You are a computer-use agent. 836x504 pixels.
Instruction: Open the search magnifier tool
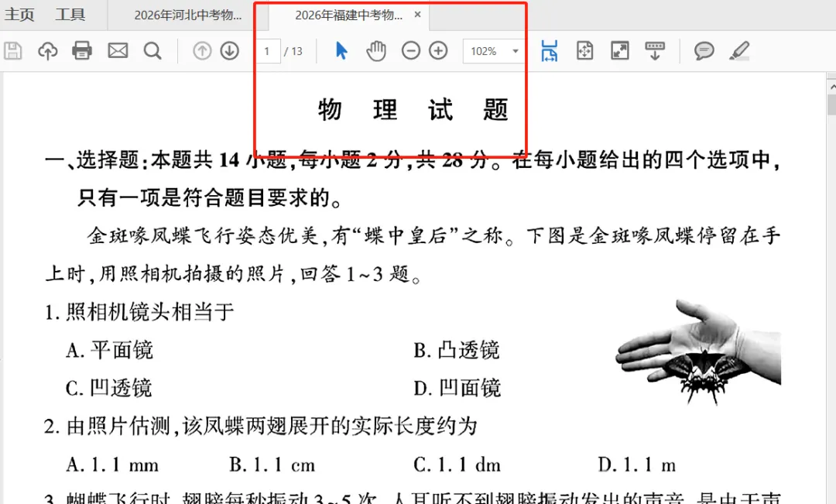152,51
